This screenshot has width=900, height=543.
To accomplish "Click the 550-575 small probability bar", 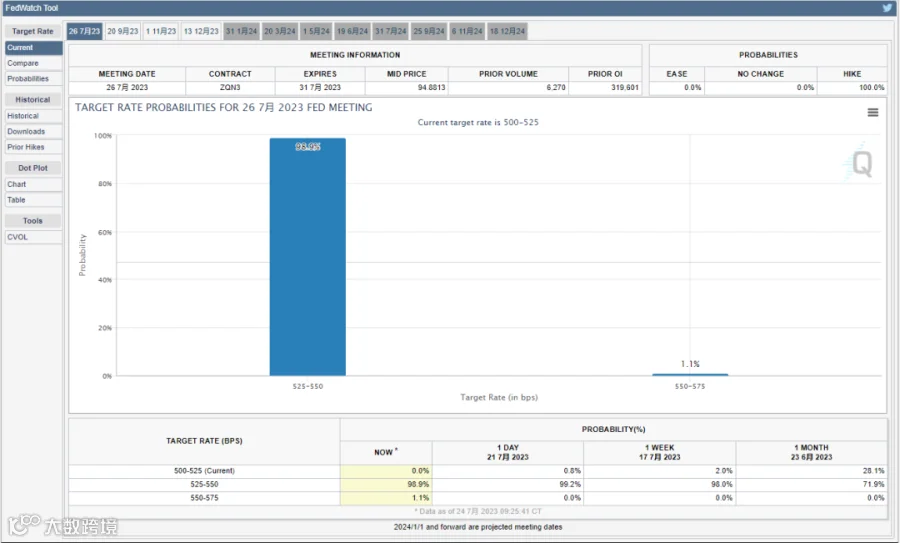I will tap(690, 375).
